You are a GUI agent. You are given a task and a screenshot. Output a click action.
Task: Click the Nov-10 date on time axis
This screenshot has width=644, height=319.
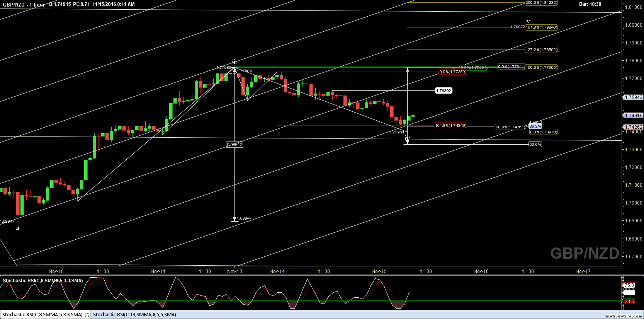(x=56, y=271)
